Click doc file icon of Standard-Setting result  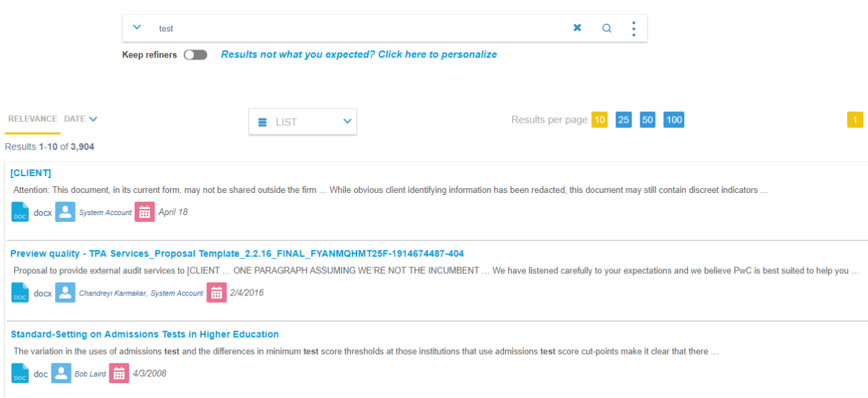pos(20,373)
